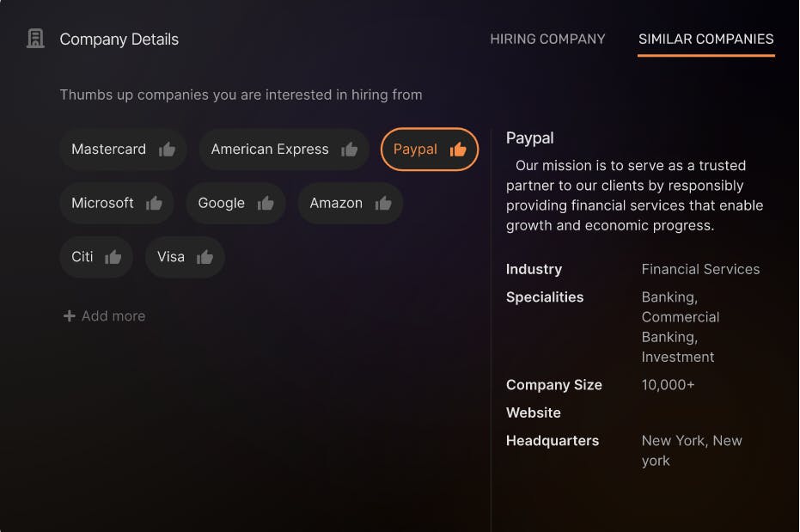Image resolution: width=800 pixels, height=532 pixels.
Task: Select the American Express company name
Action: click(x=269, y=150)
